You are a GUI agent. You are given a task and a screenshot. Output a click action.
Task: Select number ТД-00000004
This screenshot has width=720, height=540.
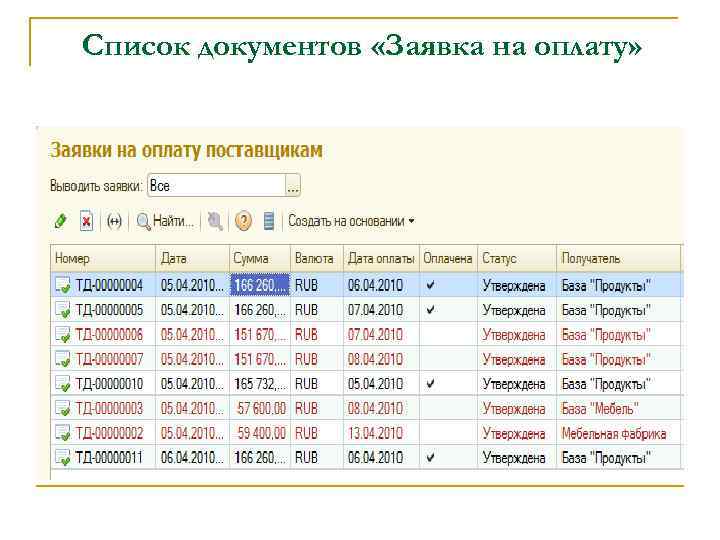[109, 286]
